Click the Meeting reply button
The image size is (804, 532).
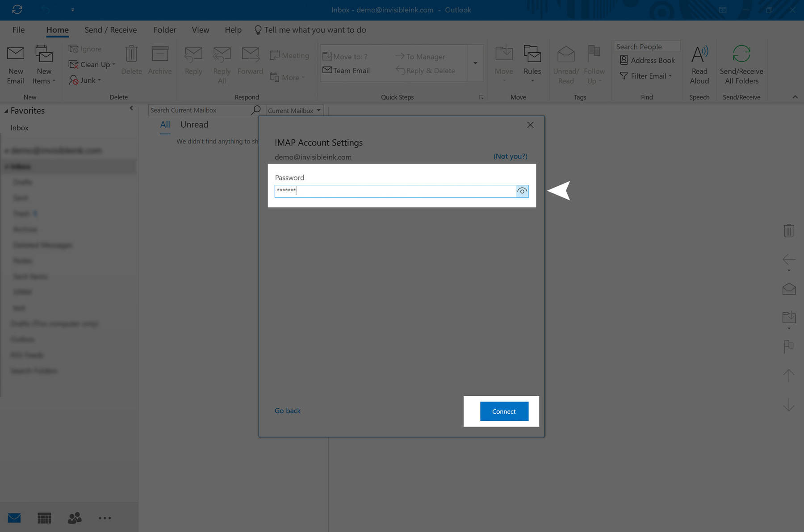289,55
